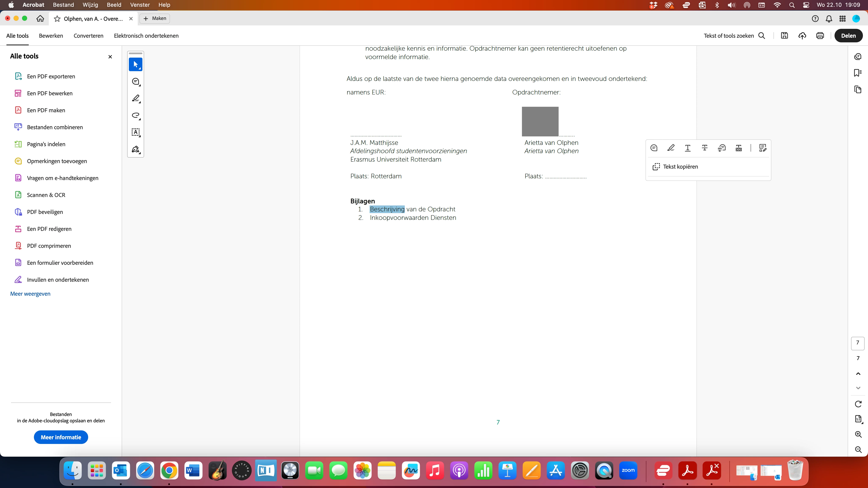This screenshot has width=868, height=488.
Task: Select the arrow selection tool
Action: click(135, 64)
